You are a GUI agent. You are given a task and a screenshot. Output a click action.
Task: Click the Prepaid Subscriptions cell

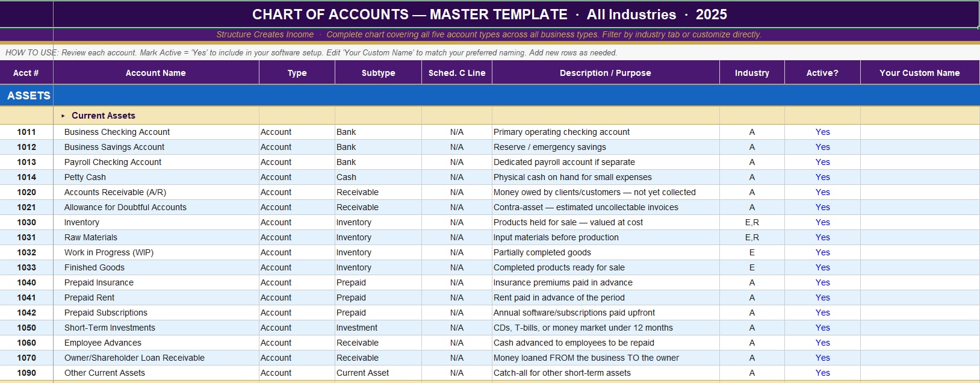tap(156, 313)
